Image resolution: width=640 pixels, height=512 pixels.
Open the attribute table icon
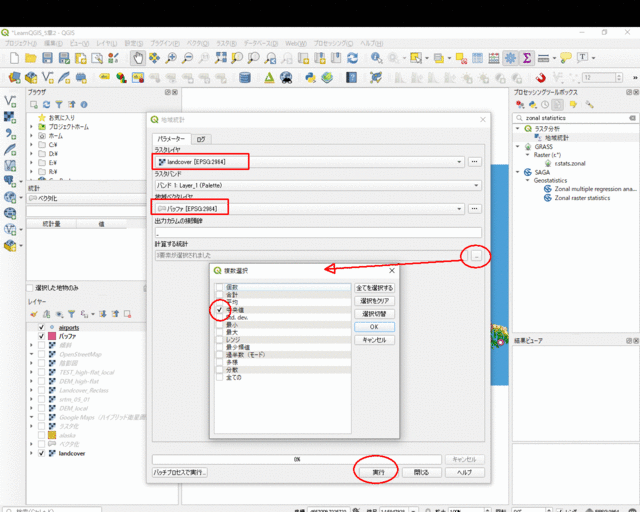point(477,58)
